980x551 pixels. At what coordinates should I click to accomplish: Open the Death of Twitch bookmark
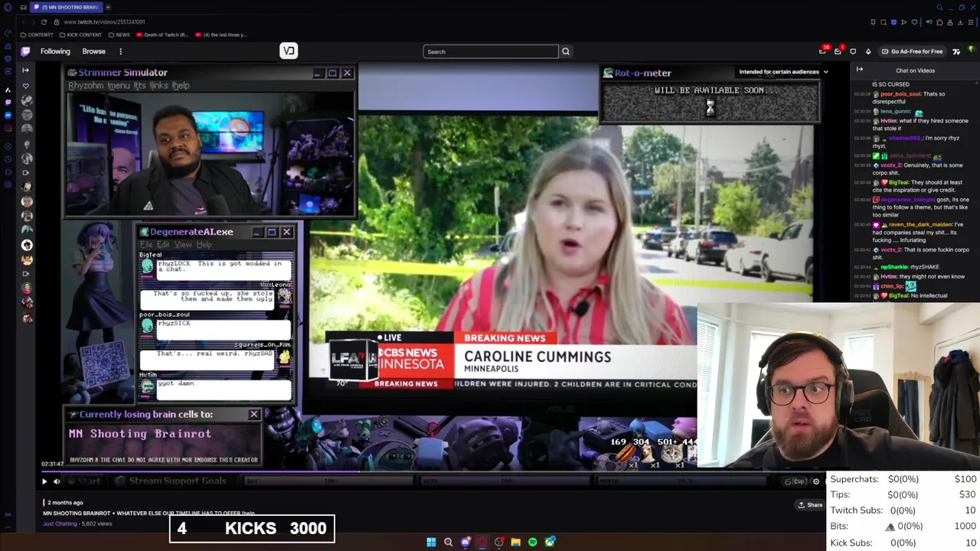(162, 34)
